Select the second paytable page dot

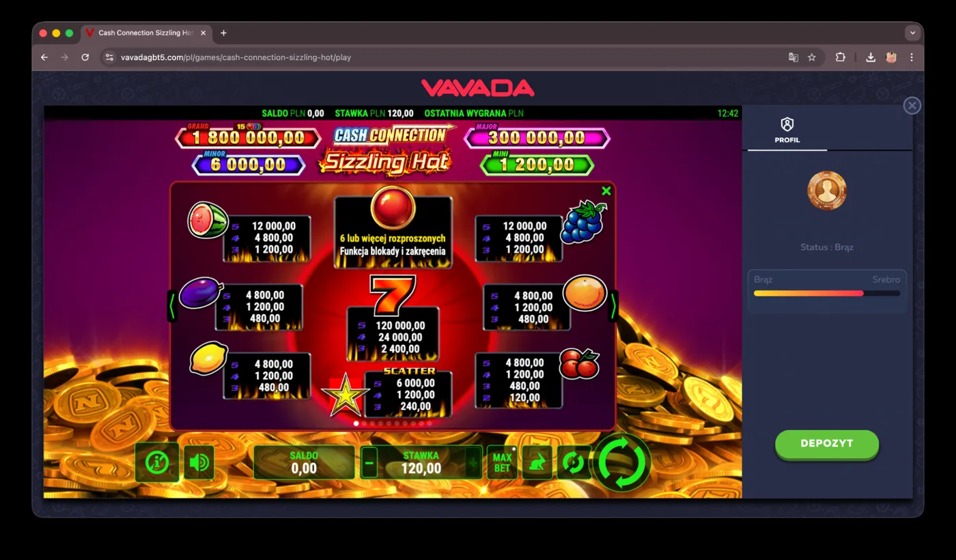click(364, 423)
